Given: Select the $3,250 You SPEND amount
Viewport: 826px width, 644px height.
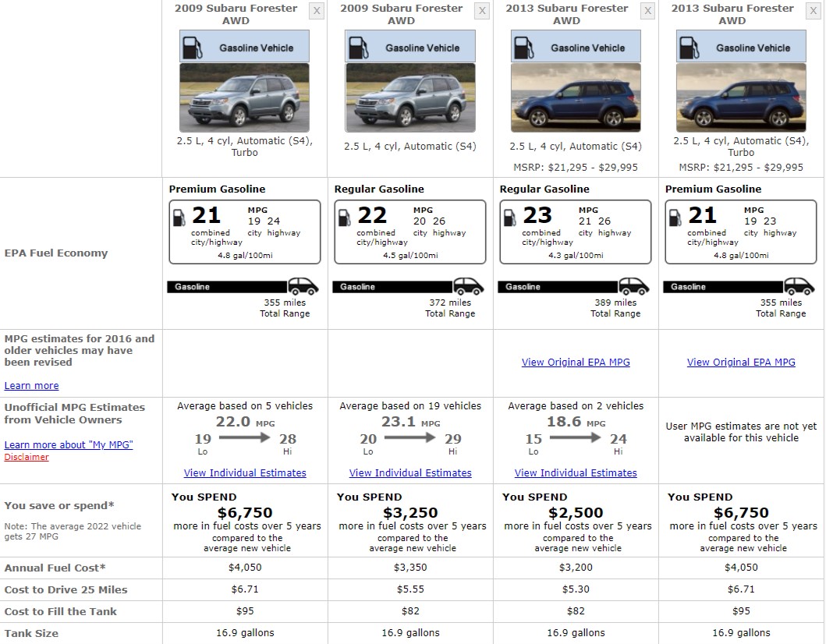Looking at the screenshot, I should [410, 512].
